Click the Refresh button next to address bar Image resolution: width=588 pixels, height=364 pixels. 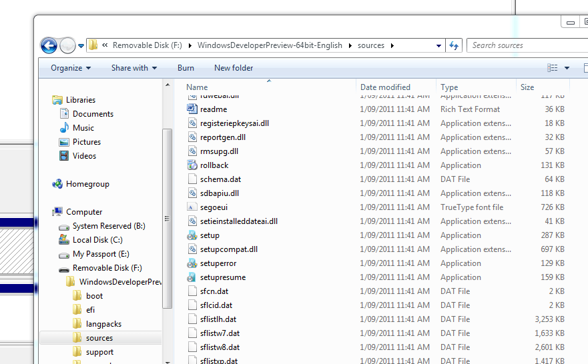click(454, 46)
